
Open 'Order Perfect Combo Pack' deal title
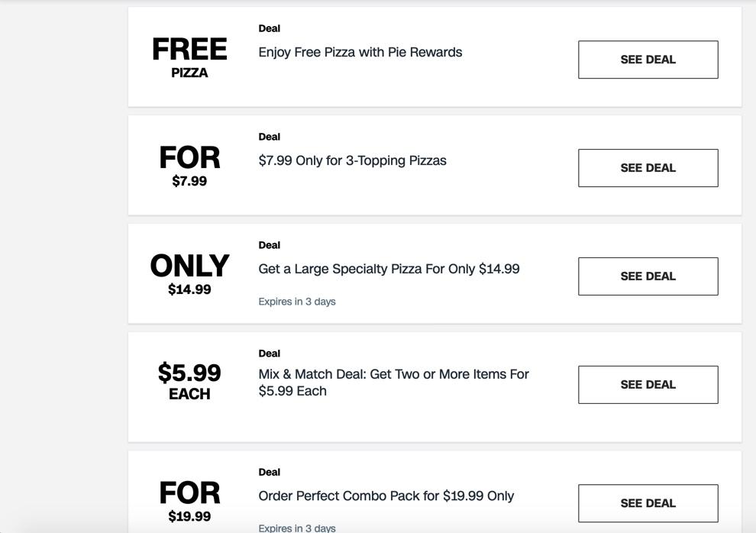tap(386, 496)
